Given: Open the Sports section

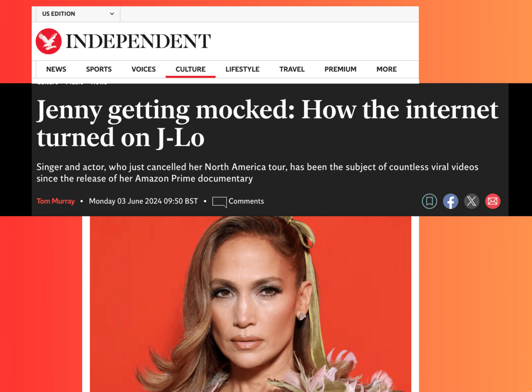Looking at the screenshot, I should pyautogui.click(x=99, y=69).
